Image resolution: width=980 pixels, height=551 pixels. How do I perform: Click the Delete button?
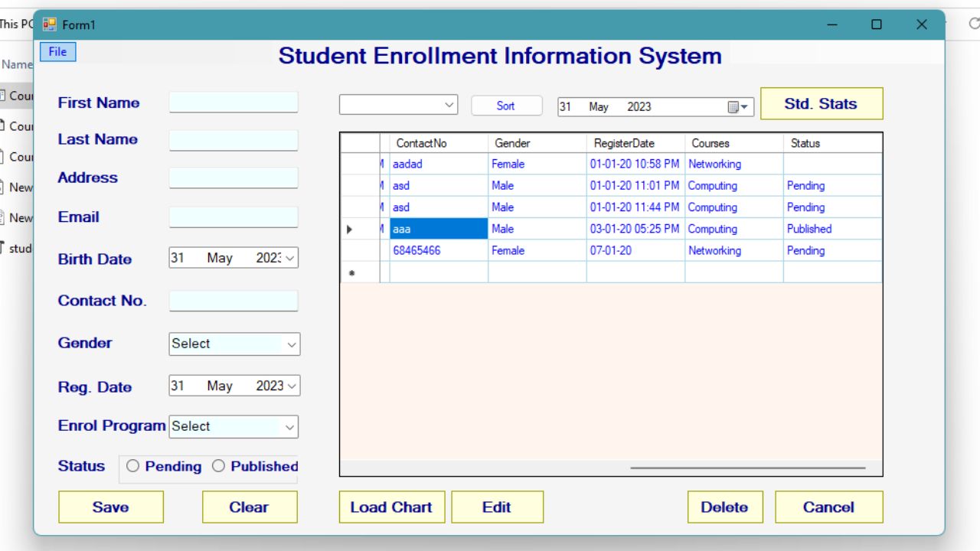point(724,507)
